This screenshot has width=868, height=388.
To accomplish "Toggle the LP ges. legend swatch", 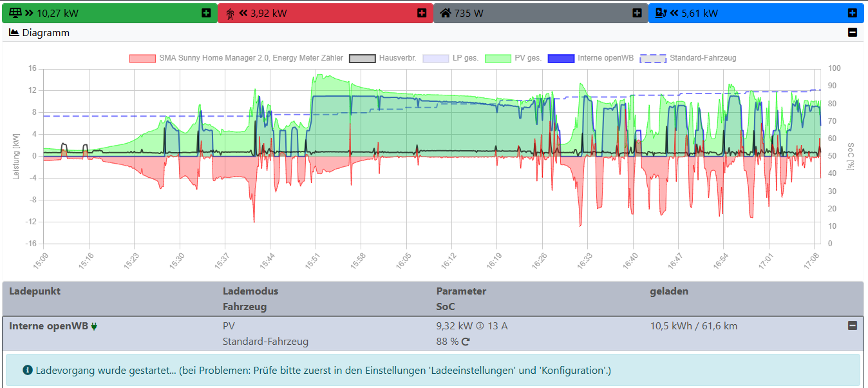I will (435, 58).
